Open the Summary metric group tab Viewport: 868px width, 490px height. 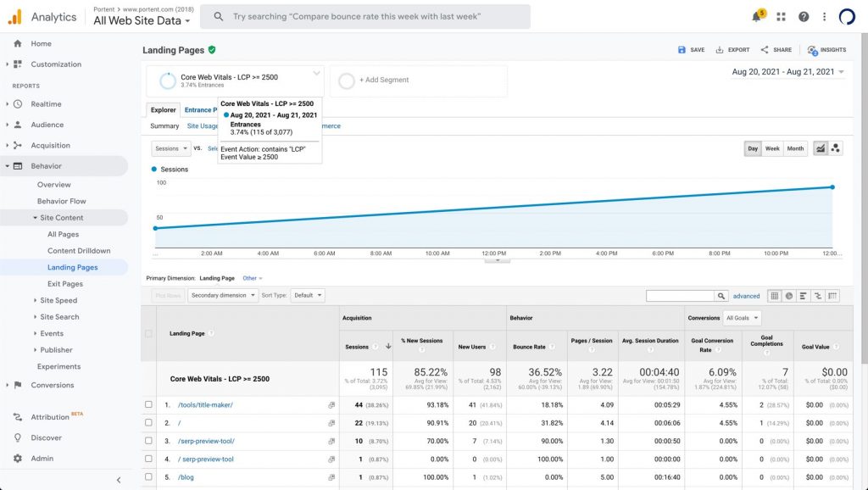165,126
